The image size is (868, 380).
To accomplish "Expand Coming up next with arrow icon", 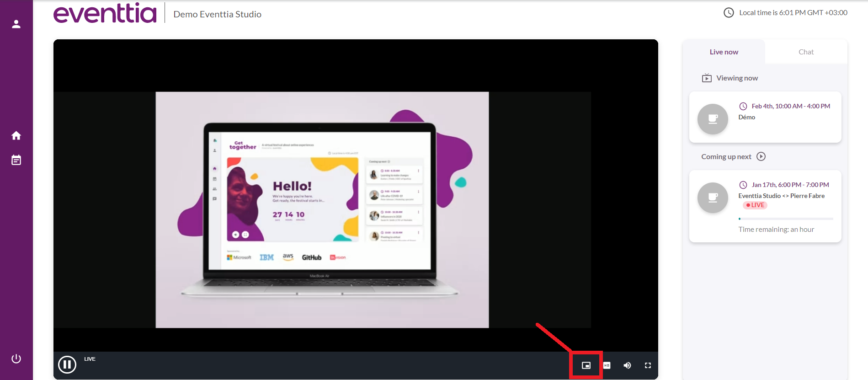I will (761, 156).
